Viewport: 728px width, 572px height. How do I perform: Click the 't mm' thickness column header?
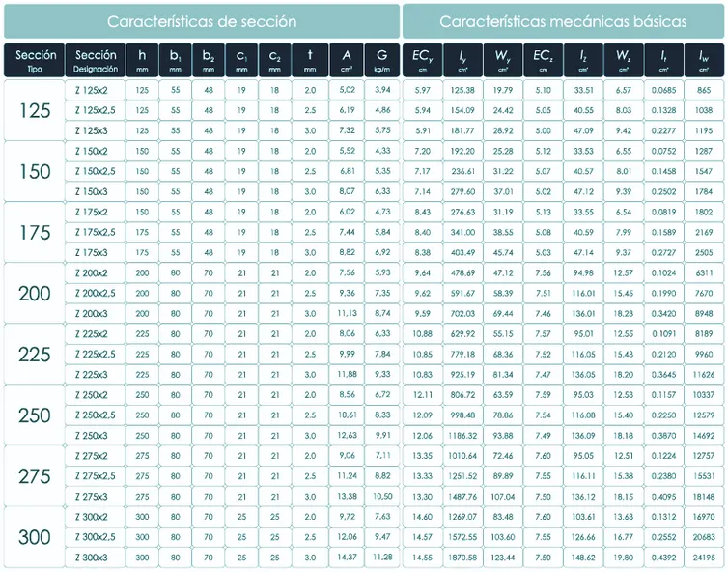tap(310, 61)
